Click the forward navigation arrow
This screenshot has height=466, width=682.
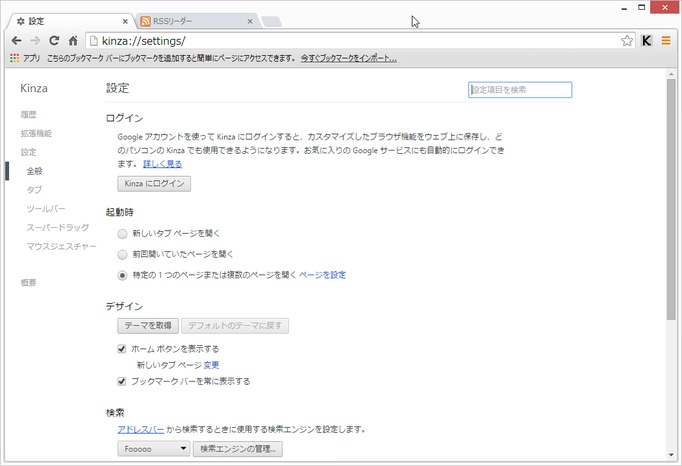click(35, 41)
